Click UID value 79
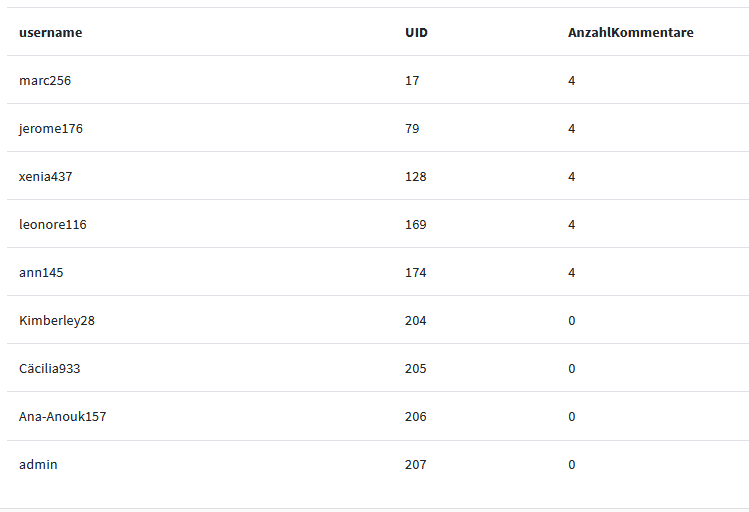Image resolution: width=749 pixels, height=512 pixels. point(412,129)
